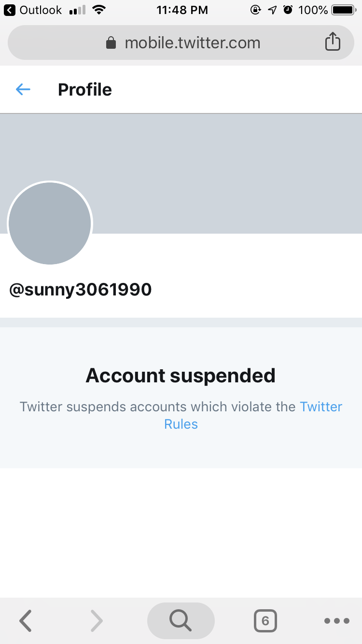Screen dimensions: 362x644
Task: Select the mobile.twitter.com address field
Action: pyautogui.click(x=192, y=43)
